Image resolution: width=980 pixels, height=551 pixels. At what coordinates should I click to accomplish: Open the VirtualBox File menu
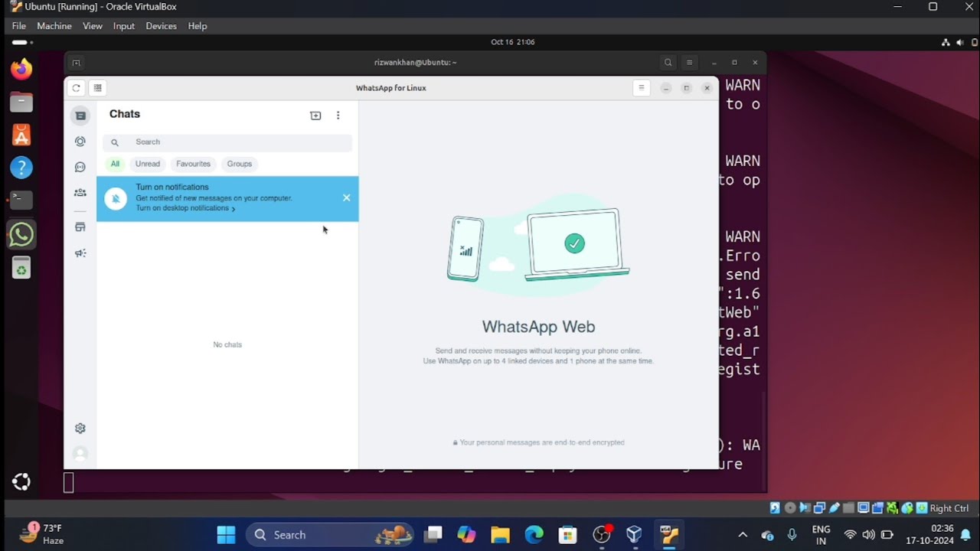point(19,26)
